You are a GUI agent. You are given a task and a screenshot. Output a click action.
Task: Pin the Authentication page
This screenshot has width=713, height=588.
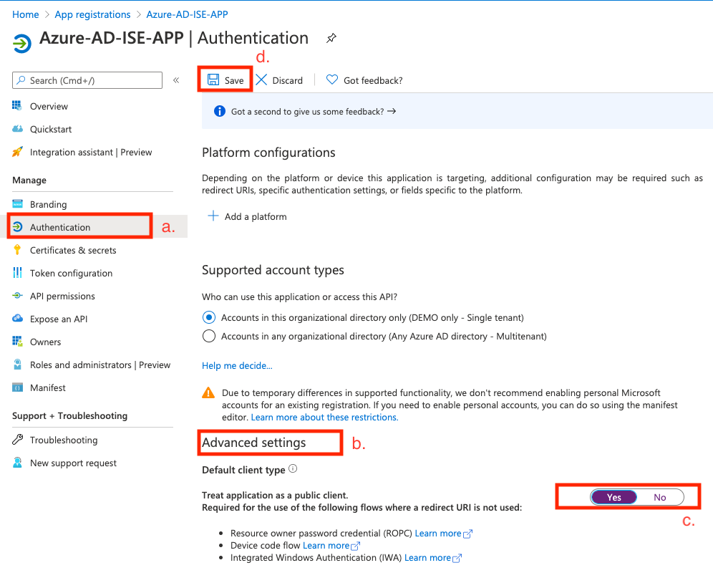point(331,37)
